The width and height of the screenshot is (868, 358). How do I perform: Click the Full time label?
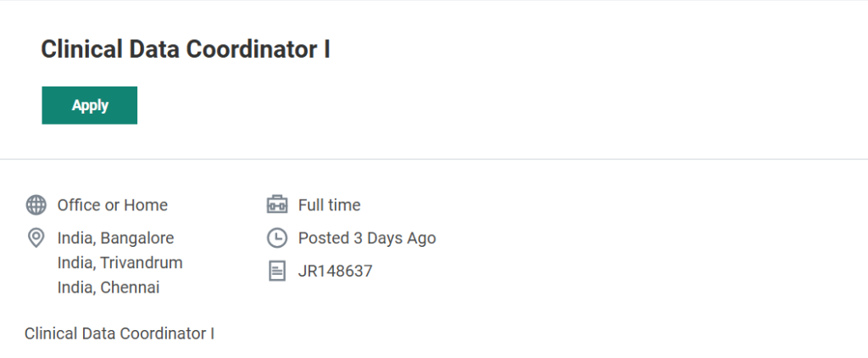click(x=329, y=205)
